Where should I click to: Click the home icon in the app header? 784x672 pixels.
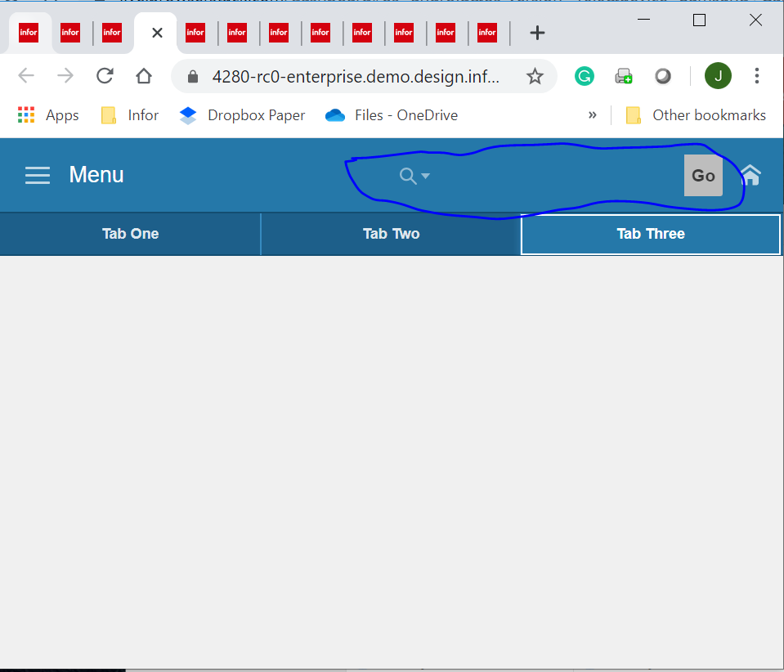point(750,175)
